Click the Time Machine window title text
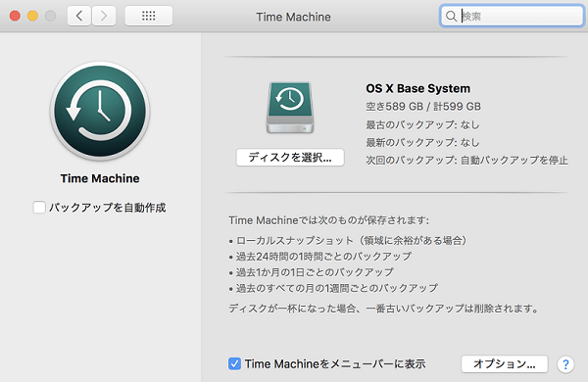 294,17
